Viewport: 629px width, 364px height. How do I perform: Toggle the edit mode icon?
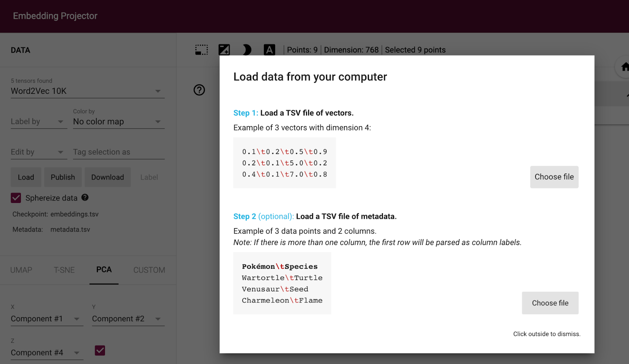224,50
